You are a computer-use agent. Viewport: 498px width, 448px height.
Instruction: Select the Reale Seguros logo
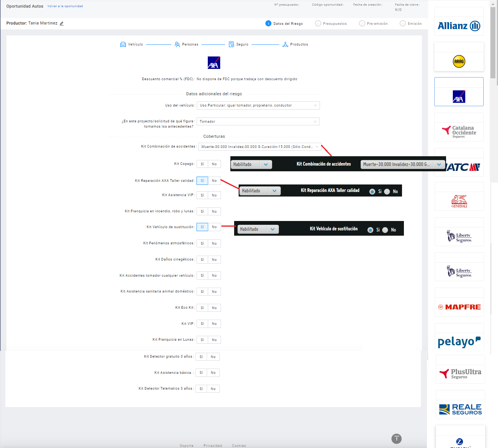tap(460, 409)
